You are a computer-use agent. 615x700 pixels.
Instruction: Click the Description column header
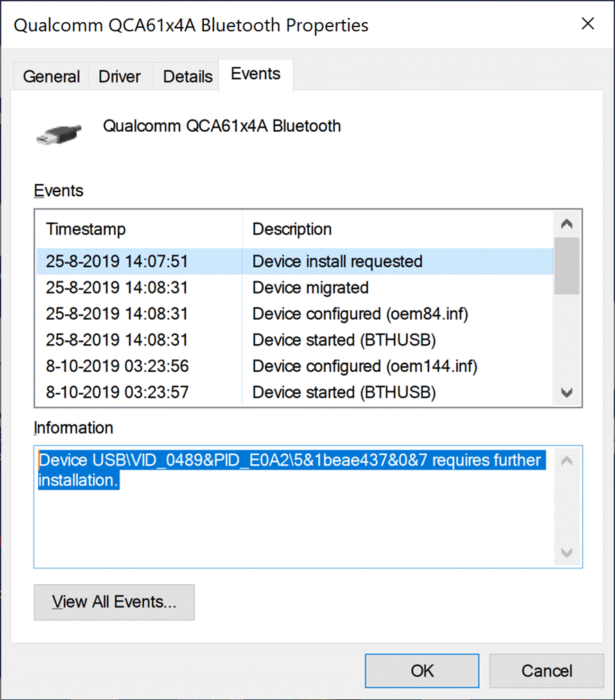[x=398, y=230]
